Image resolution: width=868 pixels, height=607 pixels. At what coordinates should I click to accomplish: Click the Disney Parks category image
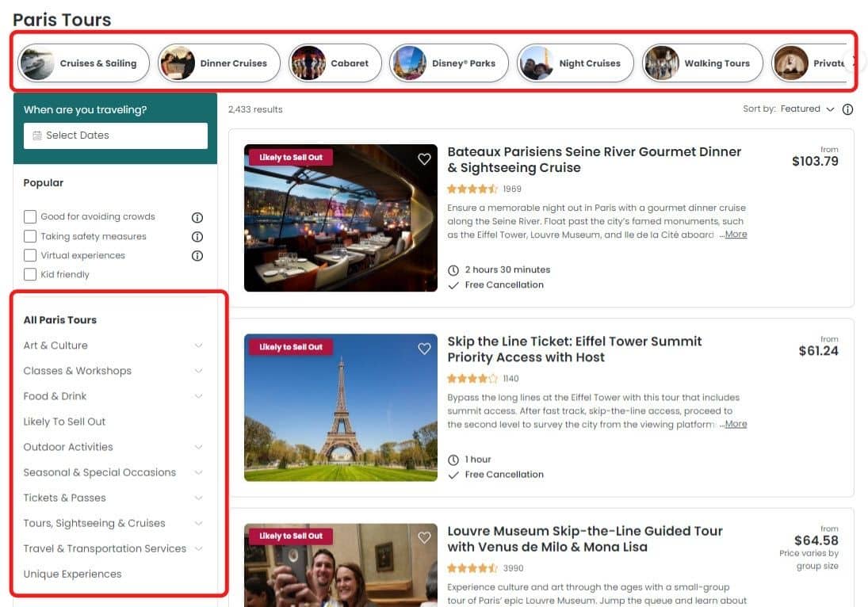point(409,63)
